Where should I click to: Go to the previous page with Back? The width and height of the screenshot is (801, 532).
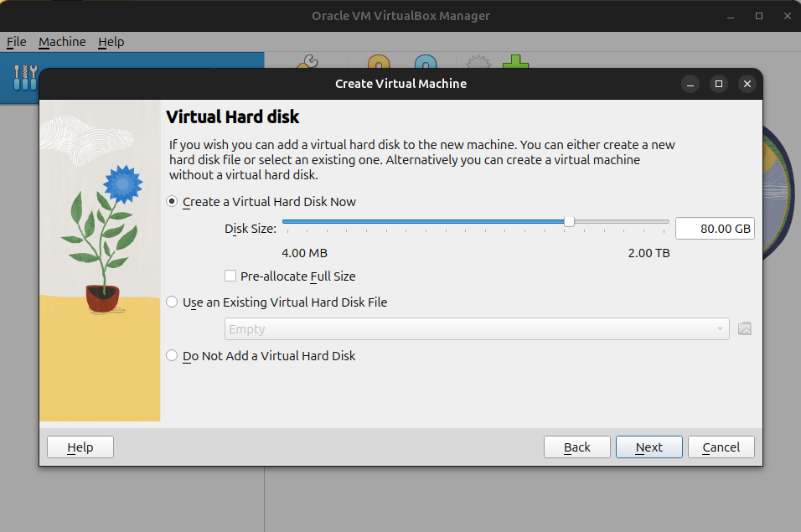pyautogui.click(x=576, y=447)
